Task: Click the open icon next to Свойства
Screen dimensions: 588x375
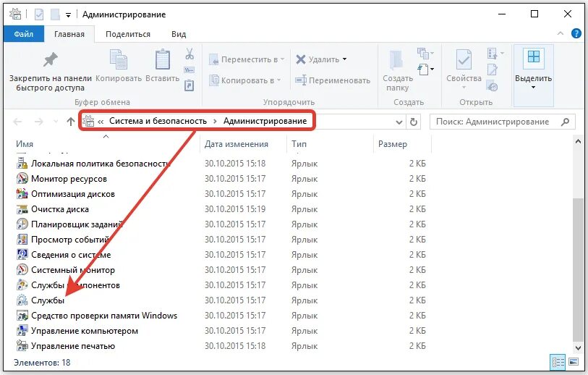Action: click(x=495, y=54)
